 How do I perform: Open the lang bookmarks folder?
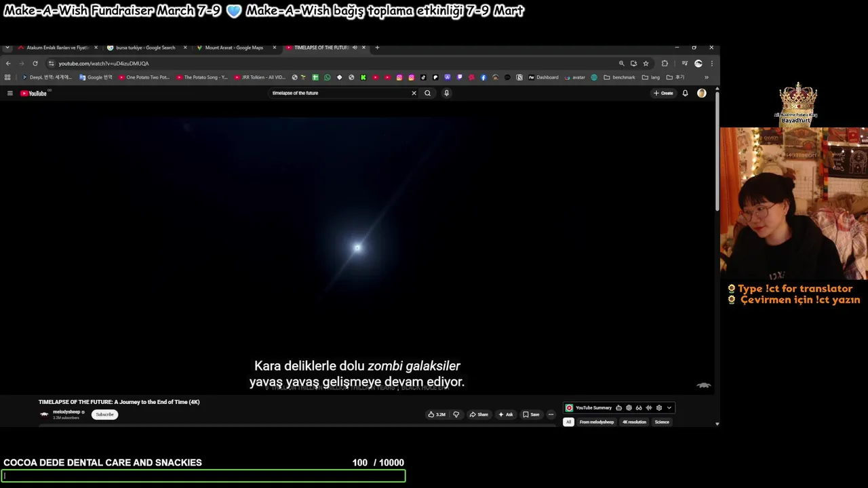[x=650, y=77]
